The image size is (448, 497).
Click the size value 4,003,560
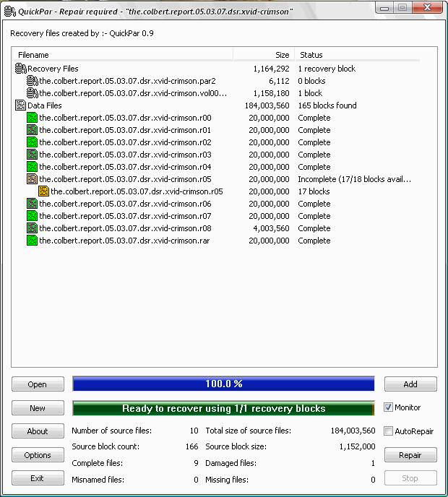click(271, 228)
